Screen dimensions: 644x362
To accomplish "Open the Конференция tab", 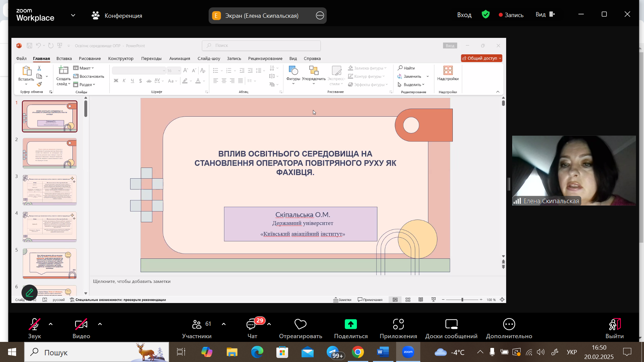I will tap(117, 16).
